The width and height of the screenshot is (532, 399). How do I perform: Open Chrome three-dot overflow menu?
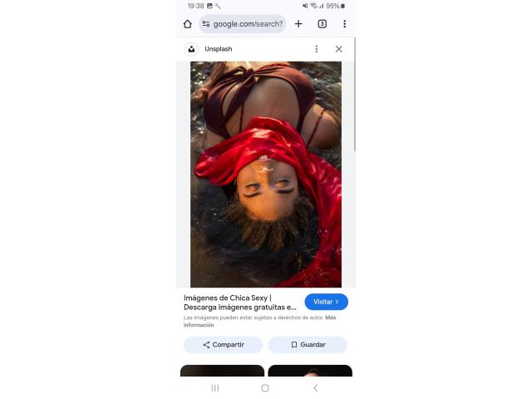click(344, 24)
